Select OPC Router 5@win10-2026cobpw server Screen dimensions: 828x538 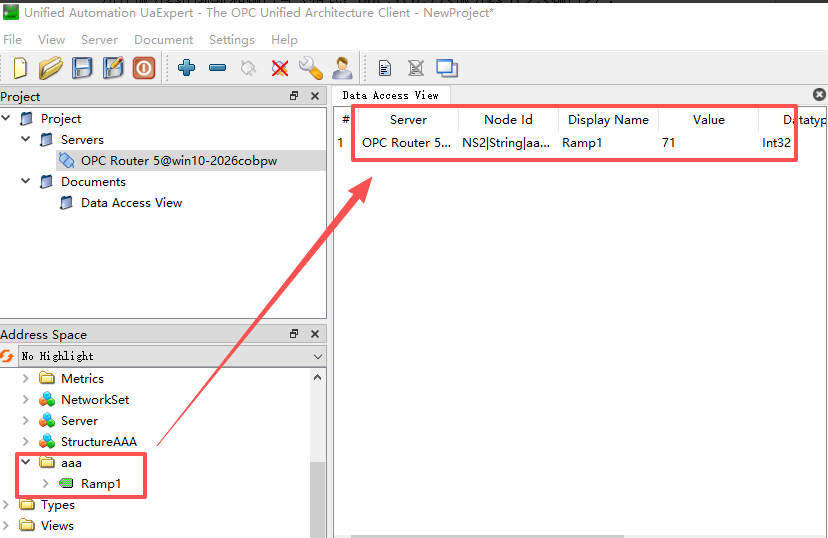179,161
